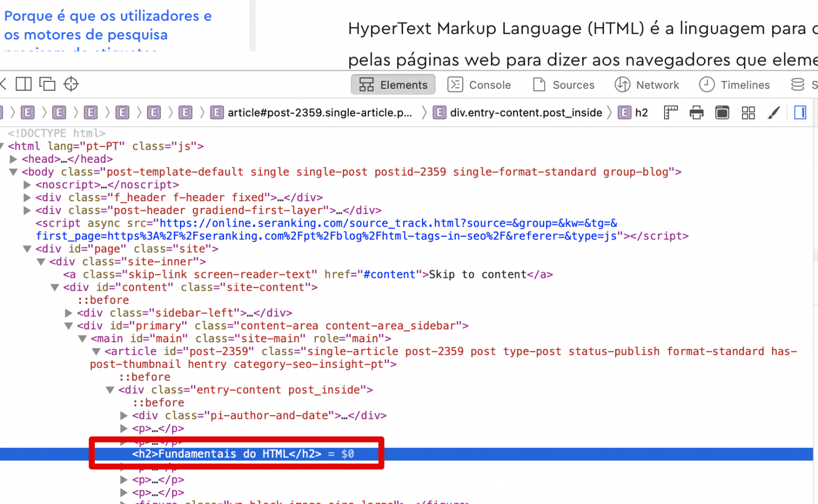The height and width of the screenshot is (504, 818).
Task: Click the element selection crosshair icon
Action: pos(71,84)
